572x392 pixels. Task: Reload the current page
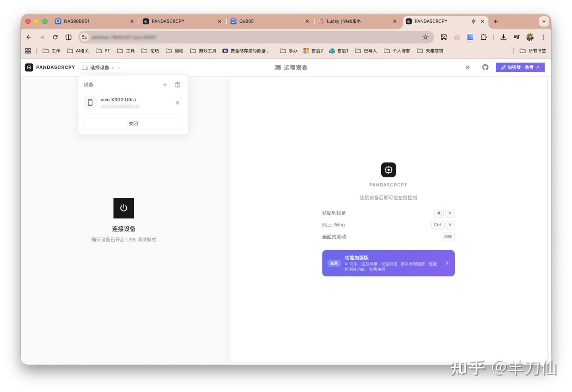point(55,37)
